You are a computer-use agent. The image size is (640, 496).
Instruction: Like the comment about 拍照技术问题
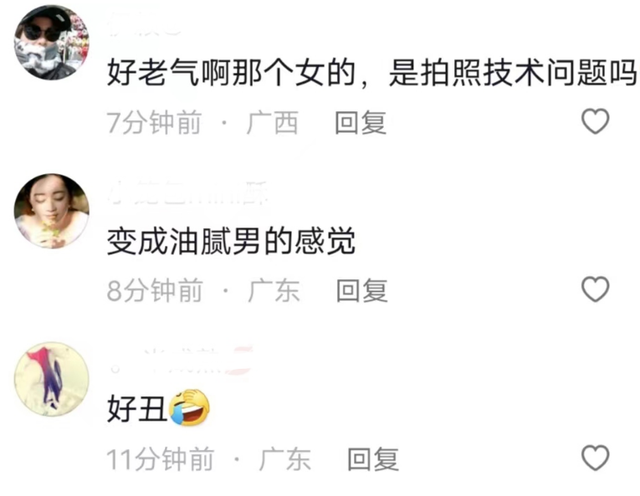tap(595, 121)
